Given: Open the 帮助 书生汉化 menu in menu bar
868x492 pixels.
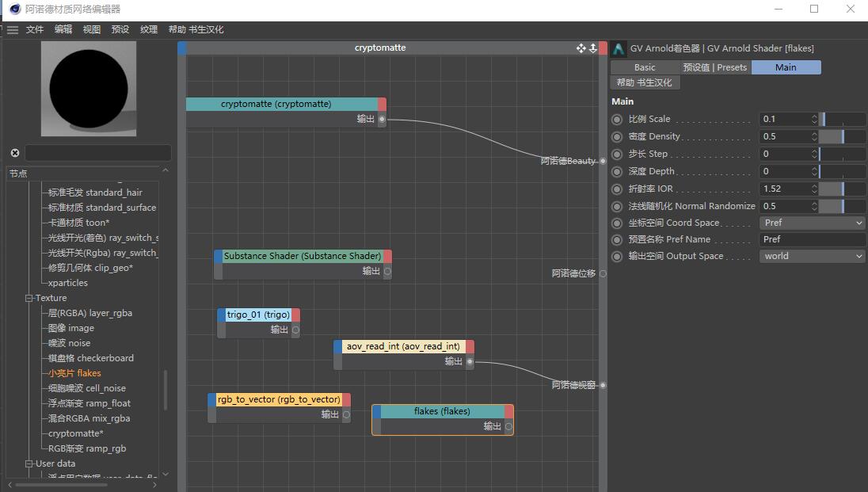Looking at the screenshot, I should [196, 29].
